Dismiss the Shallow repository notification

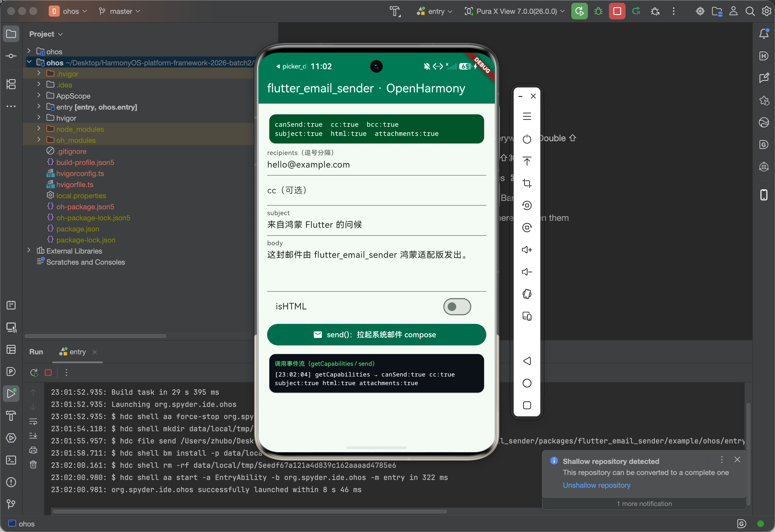(x=737, y=460)
